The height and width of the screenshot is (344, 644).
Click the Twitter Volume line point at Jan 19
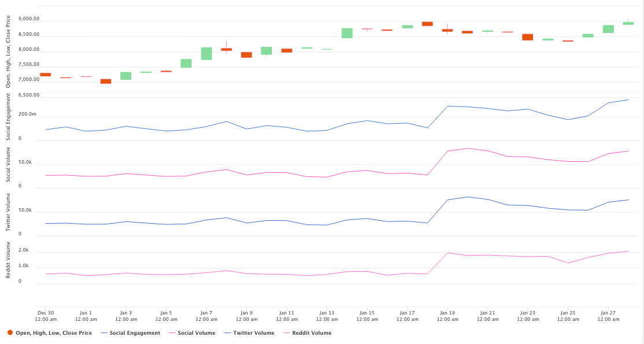[x=447, y=200]
